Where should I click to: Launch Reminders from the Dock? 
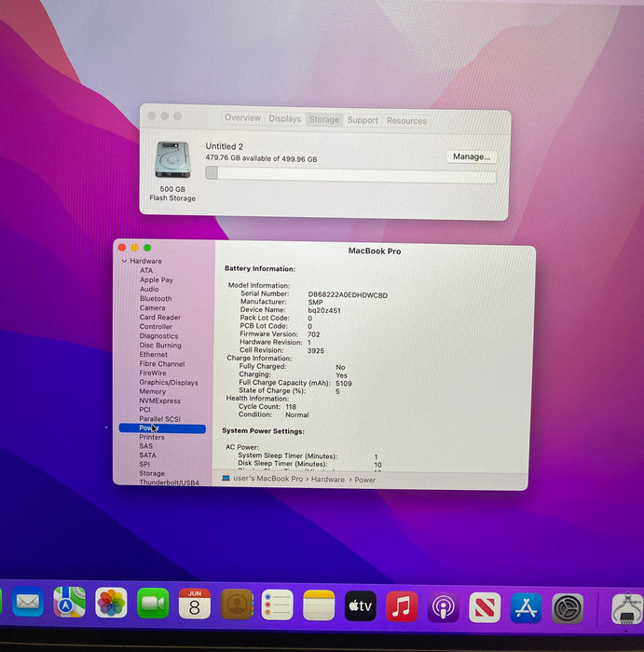(x=278, y=605)
